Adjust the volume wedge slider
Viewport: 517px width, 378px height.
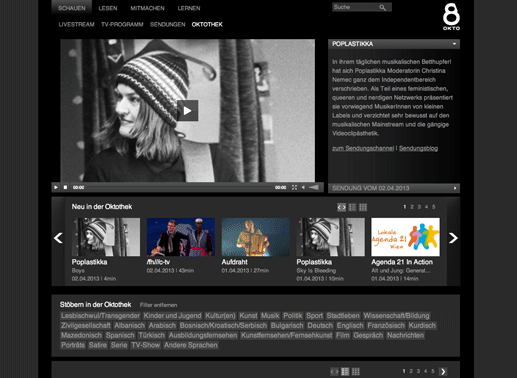click(314, 188)
